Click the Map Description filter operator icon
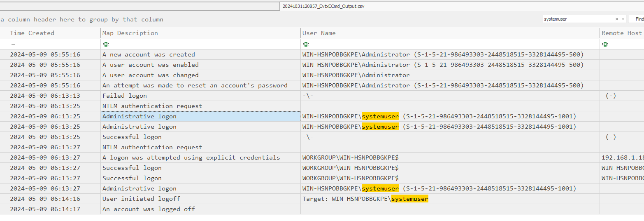 click(106, 44)
